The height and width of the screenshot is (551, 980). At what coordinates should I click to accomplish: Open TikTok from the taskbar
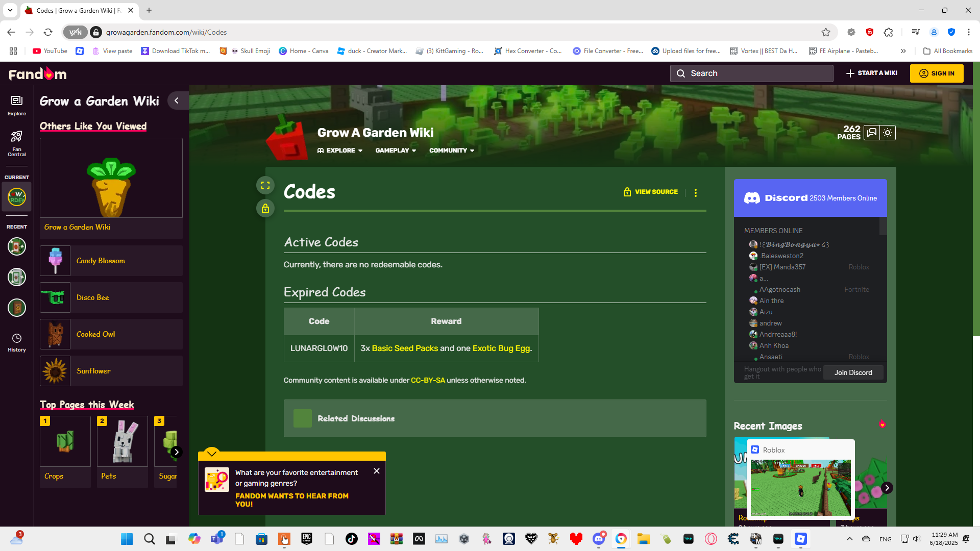[x=352, y=539]
